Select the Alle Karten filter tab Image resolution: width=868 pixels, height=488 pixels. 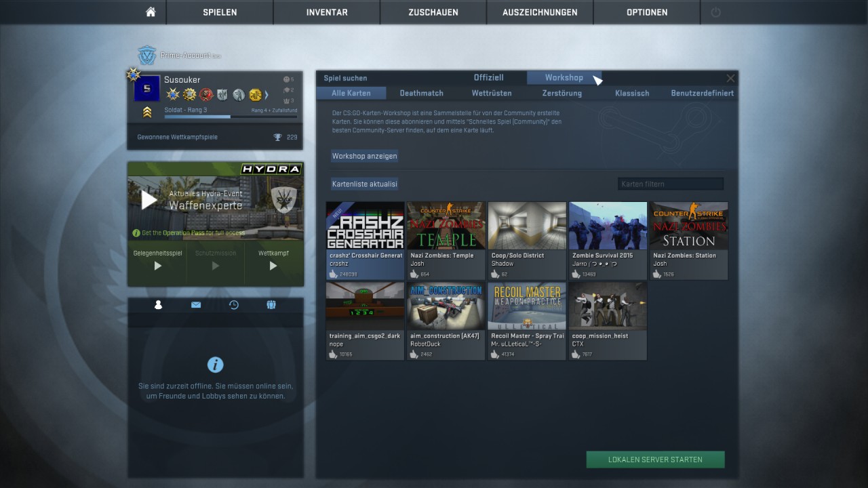tap(351, 93)
